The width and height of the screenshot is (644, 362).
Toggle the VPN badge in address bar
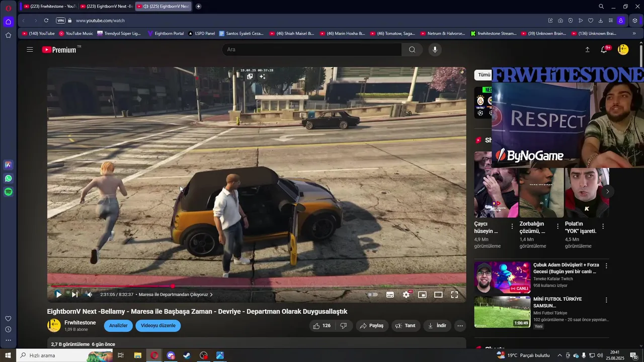pos(60,21)
